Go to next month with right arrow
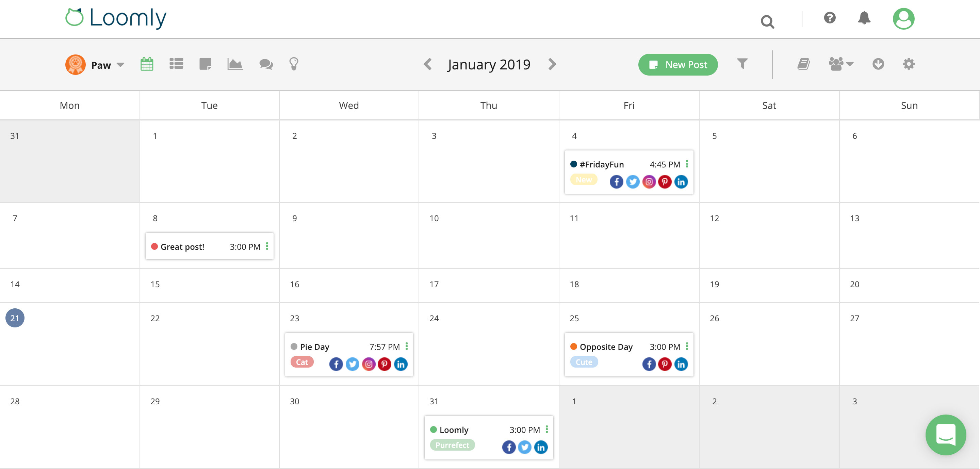 pos(552,64)
